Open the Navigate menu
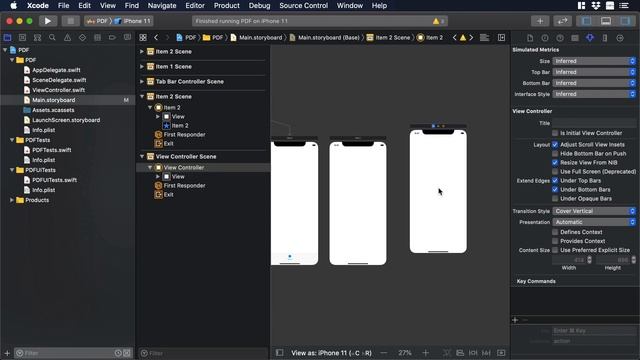This screenshot has height=360, width=640. (162, 6)
